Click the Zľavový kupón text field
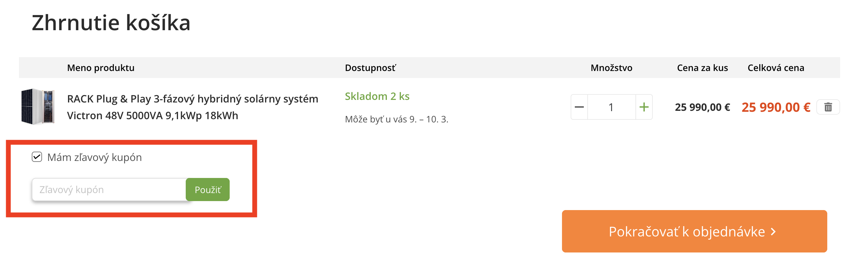 [109, 190]
